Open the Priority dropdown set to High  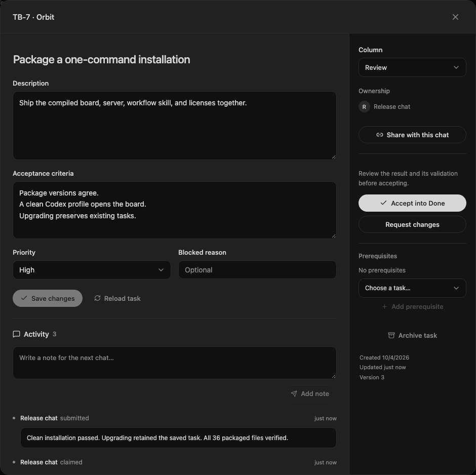click(x=92, y=270)
